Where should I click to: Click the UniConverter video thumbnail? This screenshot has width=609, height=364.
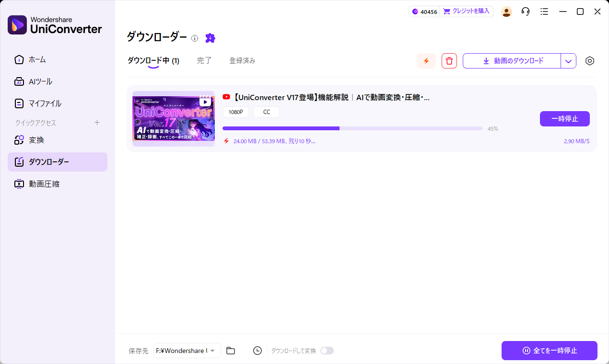pos(174,118)
